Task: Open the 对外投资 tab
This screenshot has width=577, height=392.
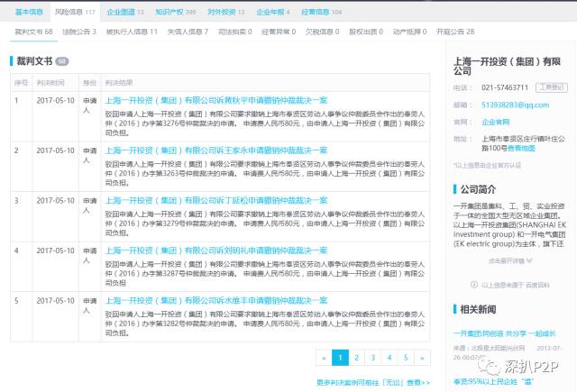Action: 226,12
